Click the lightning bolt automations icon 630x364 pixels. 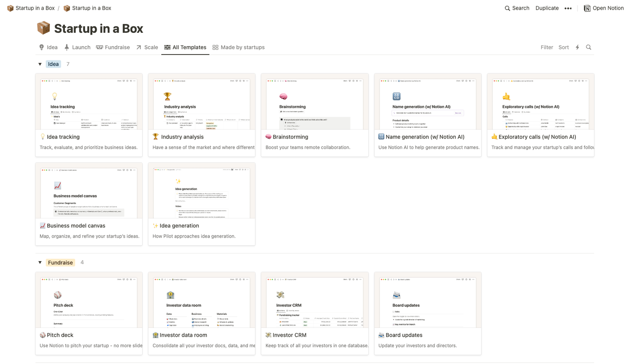577,47
